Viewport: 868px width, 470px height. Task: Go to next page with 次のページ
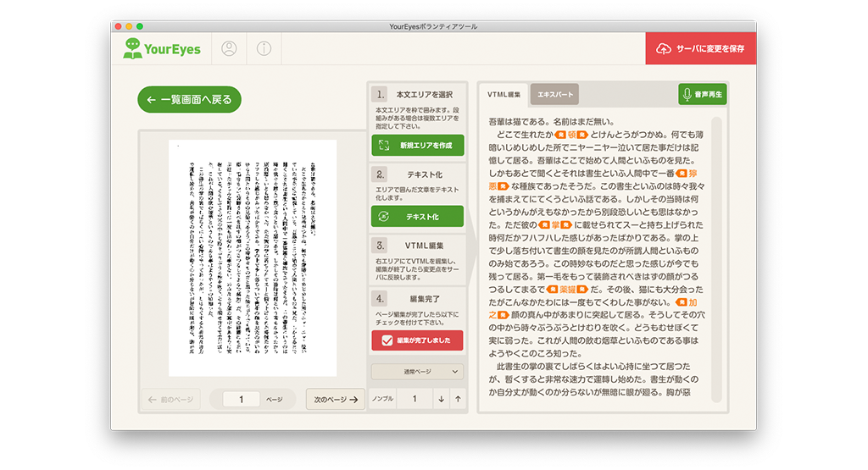pyautogui.click(x=336, y=399)
